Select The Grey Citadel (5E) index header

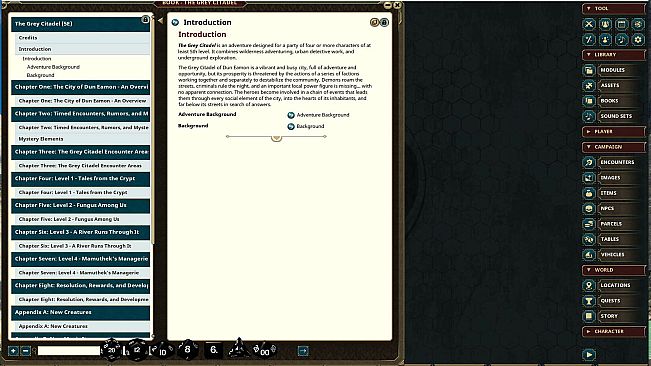(81, 24)
